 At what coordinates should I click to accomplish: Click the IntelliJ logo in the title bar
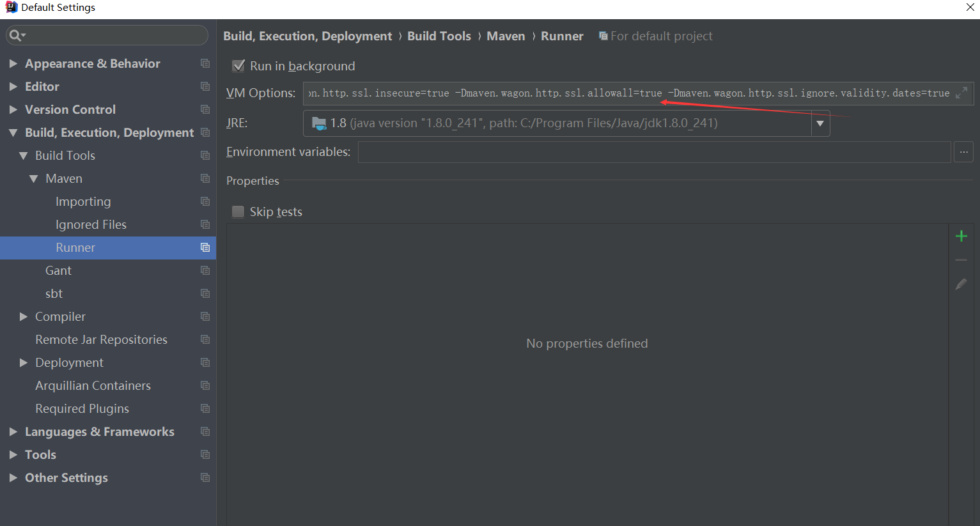pyautogui.click(x=11, y=7)
